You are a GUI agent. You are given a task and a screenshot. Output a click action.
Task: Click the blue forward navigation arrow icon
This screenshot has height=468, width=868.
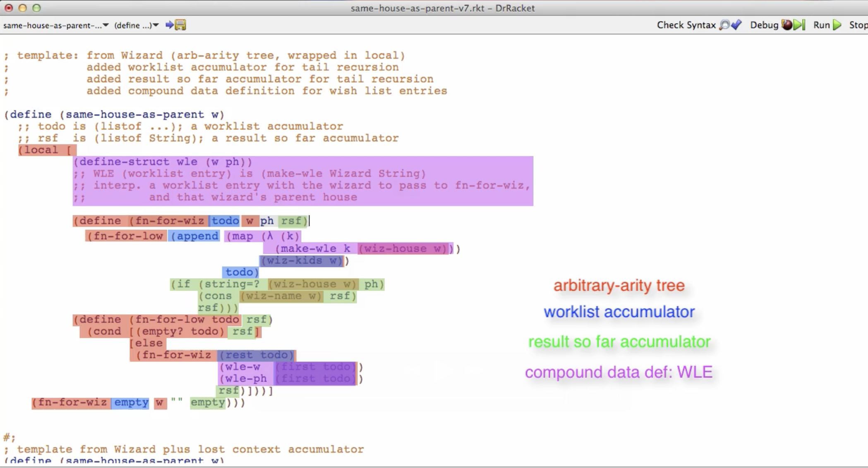pos(169,25)
